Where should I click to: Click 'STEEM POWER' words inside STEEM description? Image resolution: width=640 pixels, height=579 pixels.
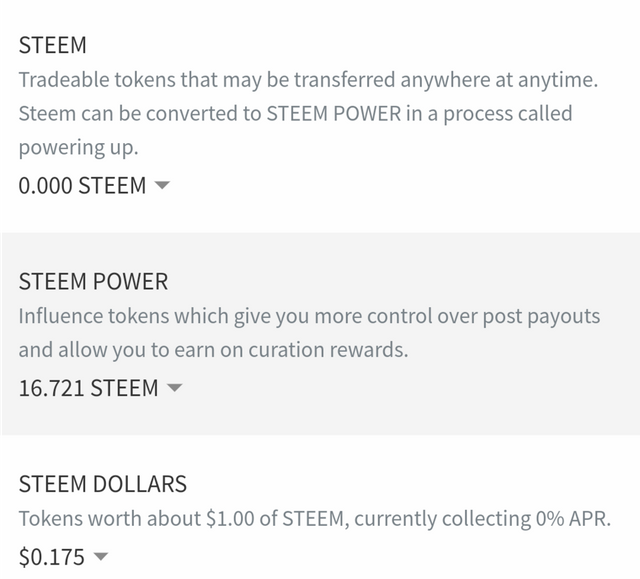[333, 113]
